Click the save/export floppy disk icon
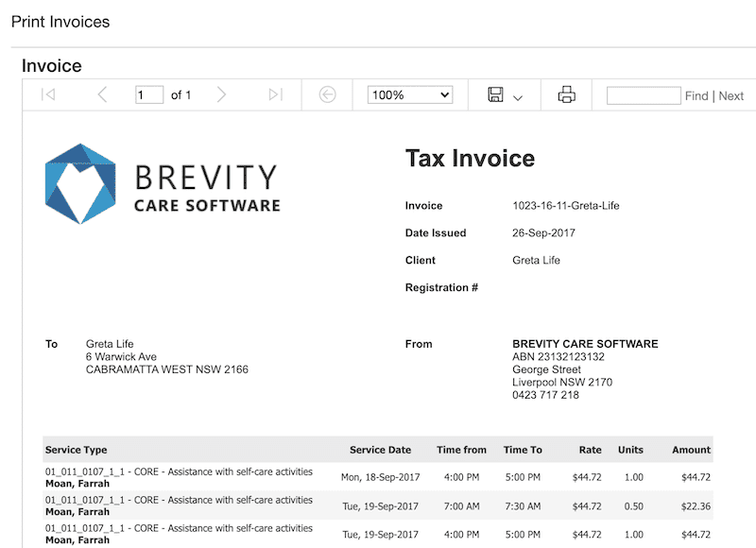 click(495, 94)
